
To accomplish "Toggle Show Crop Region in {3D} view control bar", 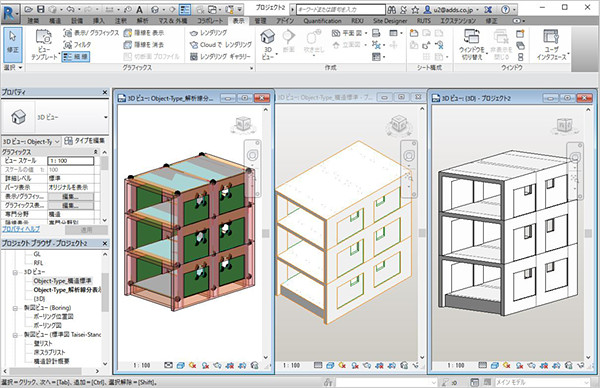I will (x=556, y=365).
